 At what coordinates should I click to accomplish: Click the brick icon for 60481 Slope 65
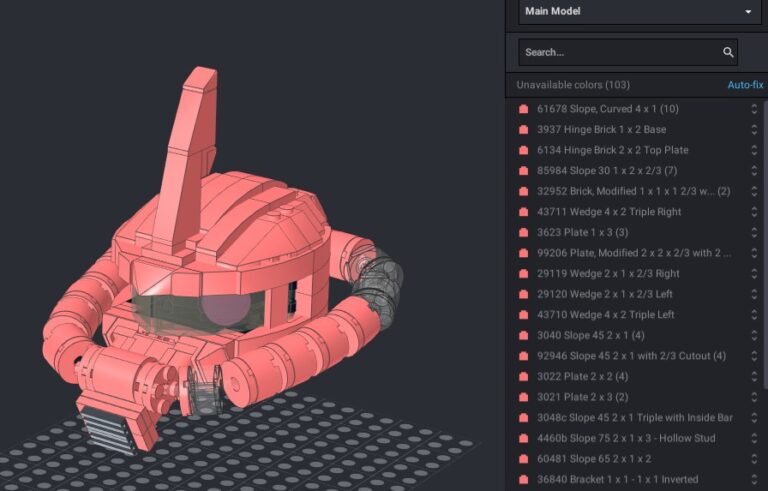(524, 459)
